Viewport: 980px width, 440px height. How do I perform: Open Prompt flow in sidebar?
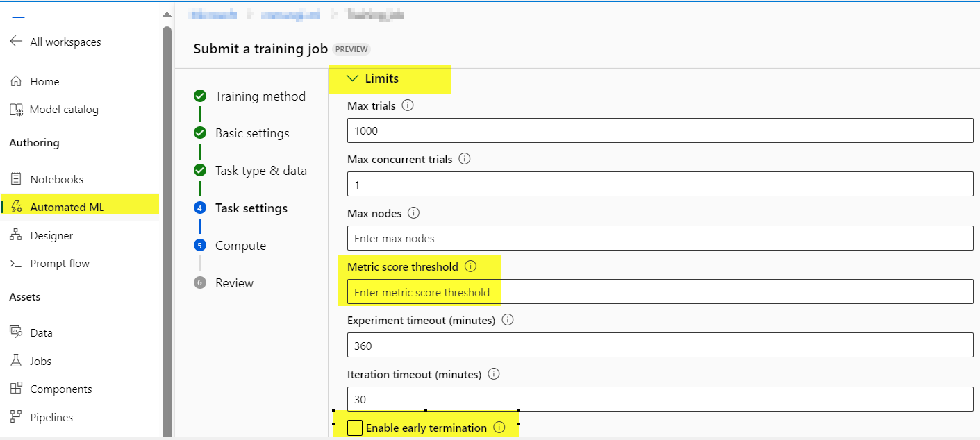(60, 264)
